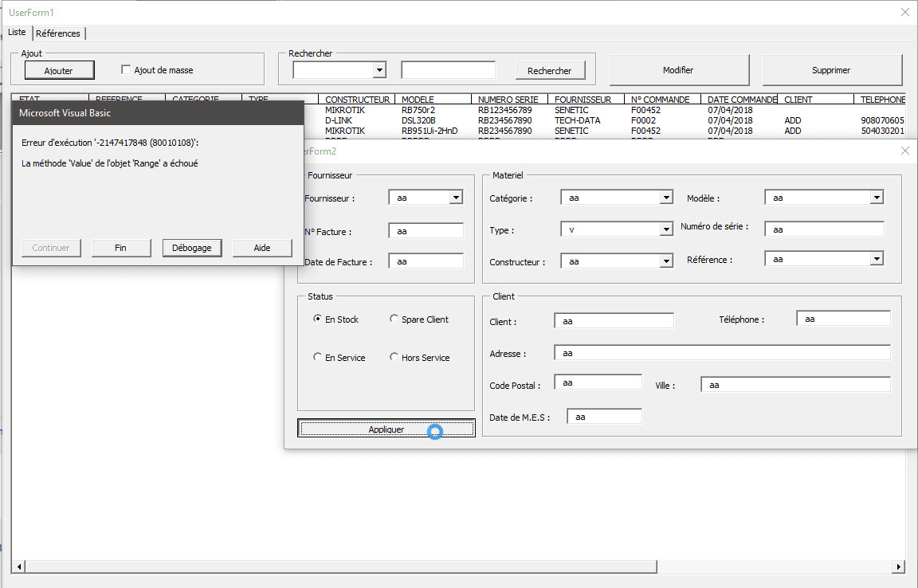
Task: Click the horizontal scrollbar right arrow
Action: [x=899, y=566]
